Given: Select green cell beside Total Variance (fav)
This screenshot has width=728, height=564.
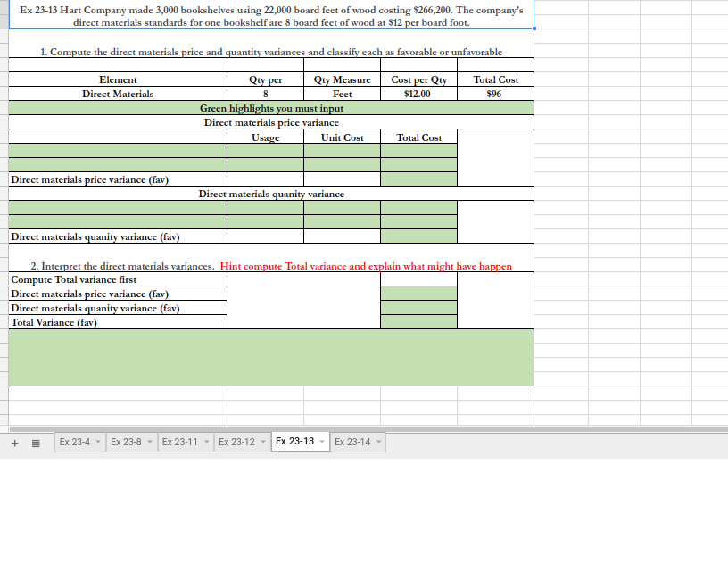Looking at the screenshot, I should pyautogui.click(x=418, y=322).
